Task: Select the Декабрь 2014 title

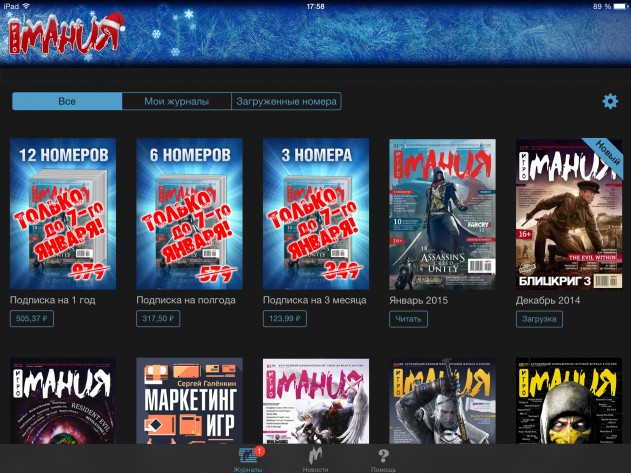Action: (548, 300)
